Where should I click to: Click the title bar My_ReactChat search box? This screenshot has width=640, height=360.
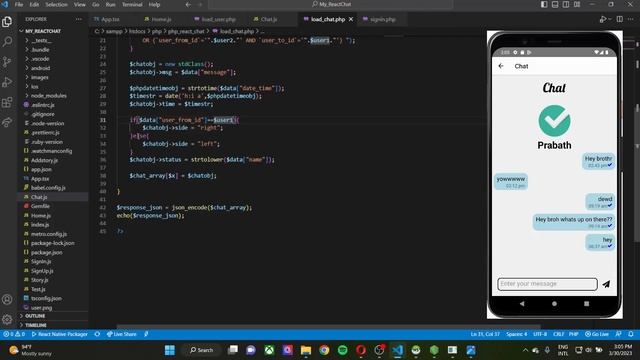point(331,4)
